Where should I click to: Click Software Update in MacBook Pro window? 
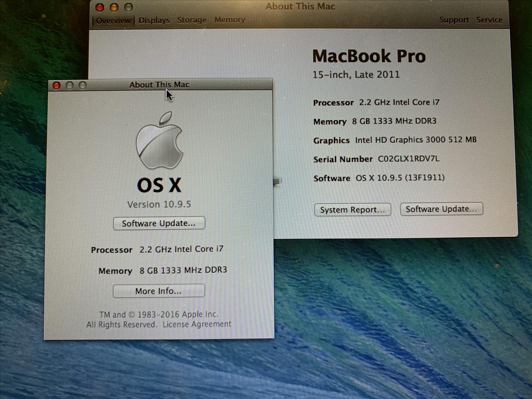point(441,209)
